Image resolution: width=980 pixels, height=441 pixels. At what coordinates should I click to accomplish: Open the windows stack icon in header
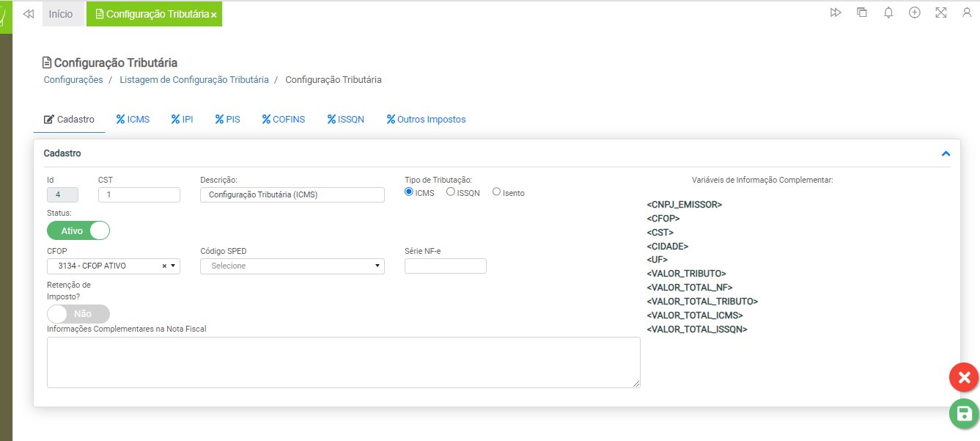coord(862,12)
